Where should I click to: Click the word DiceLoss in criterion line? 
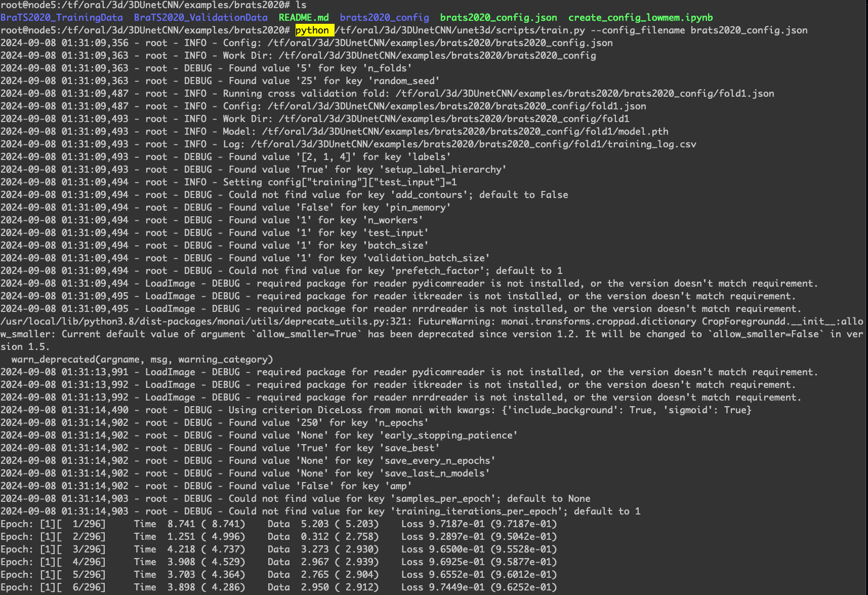(x=340, y=410)
